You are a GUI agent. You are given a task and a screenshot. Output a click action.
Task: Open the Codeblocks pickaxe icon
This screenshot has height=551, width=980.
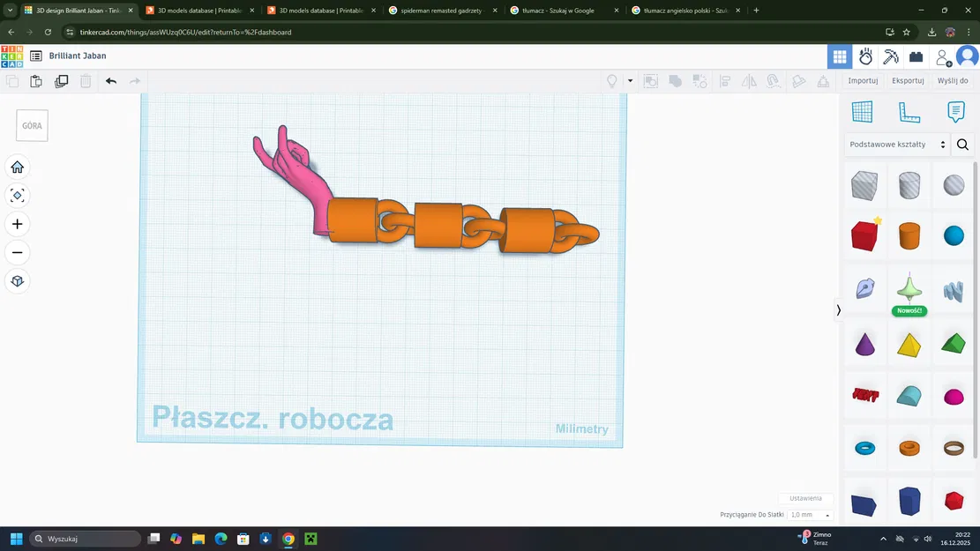pyautogui.click(x=891, y=56)
